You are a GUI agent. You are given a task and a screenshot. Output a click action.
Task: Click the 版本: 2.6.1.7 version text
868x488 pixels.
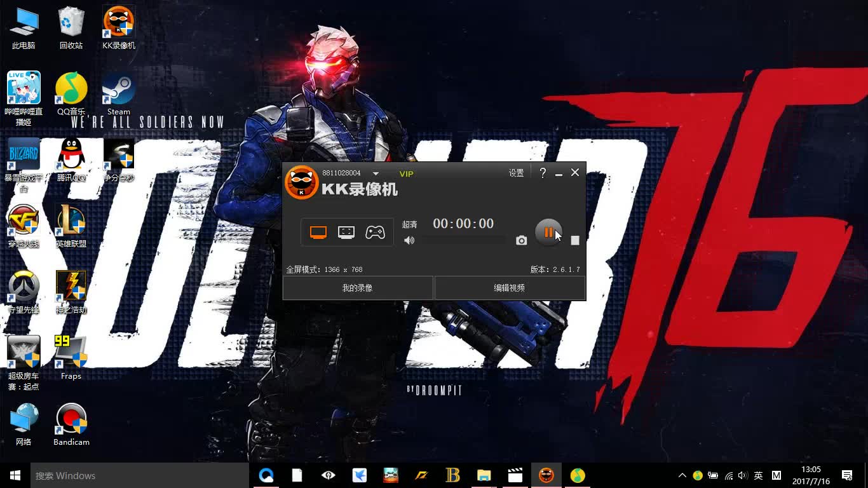555,269
